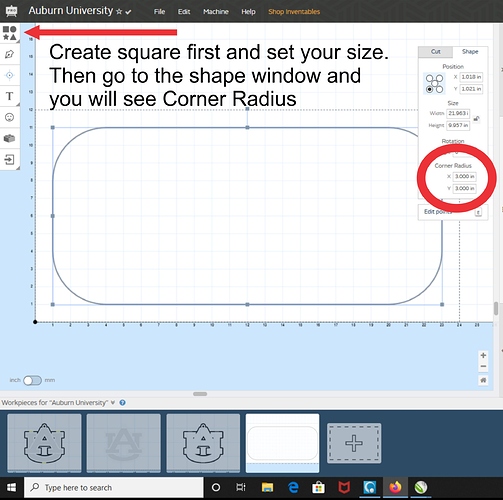Viewport: 503px width, 500px height.
Task: Open File Explorer from taskbar
Action: [267, 488]
